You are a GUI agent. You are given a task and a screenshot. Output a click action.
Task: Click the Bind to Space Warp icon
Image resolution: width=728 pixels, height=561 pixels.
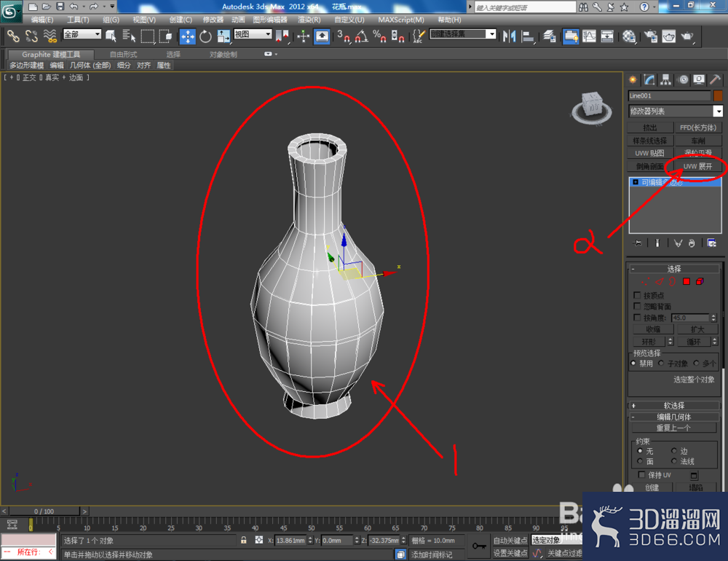pos(50,36)
